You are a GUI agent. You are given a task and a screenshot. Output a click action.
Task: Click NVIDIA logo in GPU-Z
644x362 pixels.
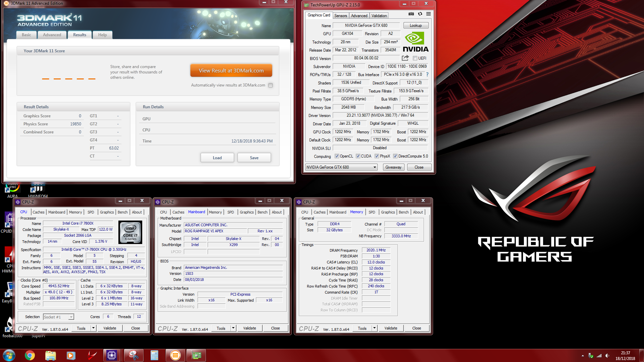coord(416,42)
